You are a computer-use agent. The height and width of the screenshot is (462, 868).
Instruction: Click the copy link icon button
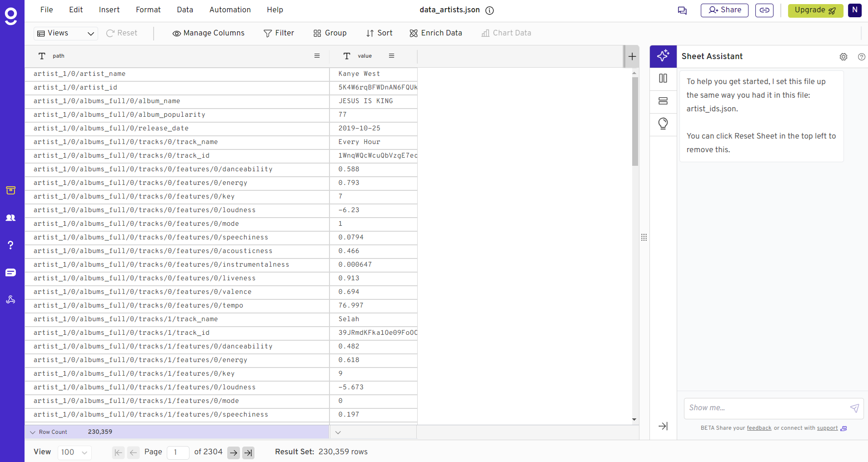(x=764, y=10)
